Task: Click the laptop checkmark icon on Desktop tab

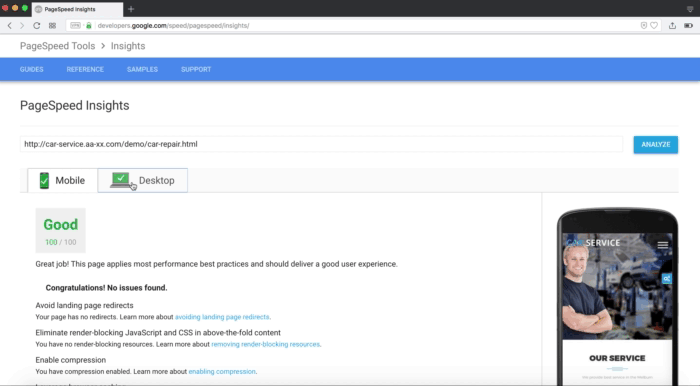Action: (121, 180)
